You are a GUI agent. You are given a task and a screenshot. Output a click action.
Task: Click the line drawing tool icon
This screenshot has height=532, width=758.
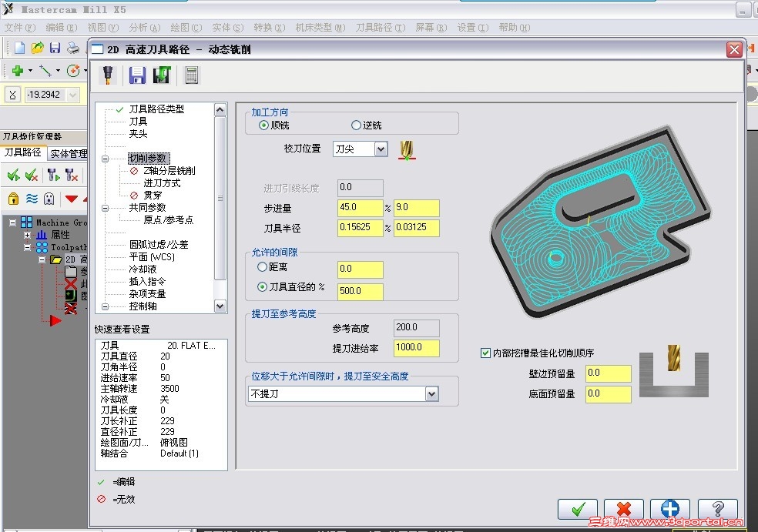click(45, 71)
